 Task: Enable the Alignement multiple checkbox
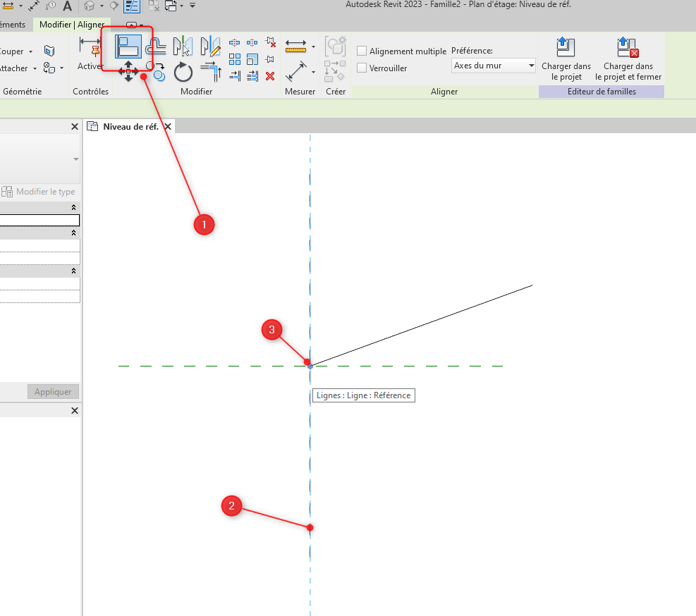[362, 51]
